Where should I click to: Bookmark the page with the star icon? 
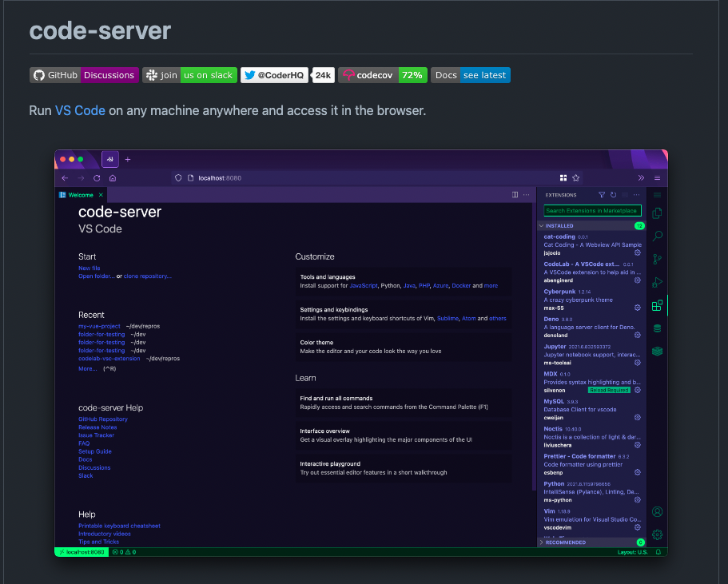click(575, 178)
